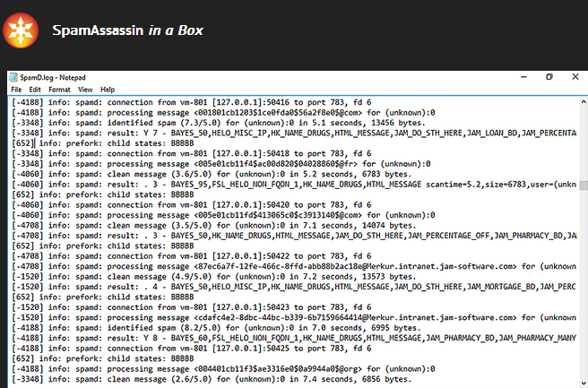Minimize the Notepad window
The height and width of the screenshot is (388, 588).
tap(523, 77)
